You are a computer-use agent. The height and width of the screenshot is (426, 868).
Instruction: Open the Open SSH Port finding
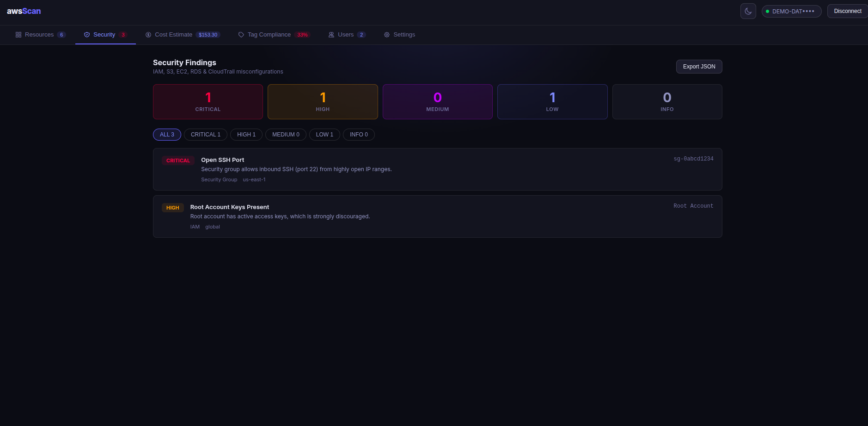[438, 169]
